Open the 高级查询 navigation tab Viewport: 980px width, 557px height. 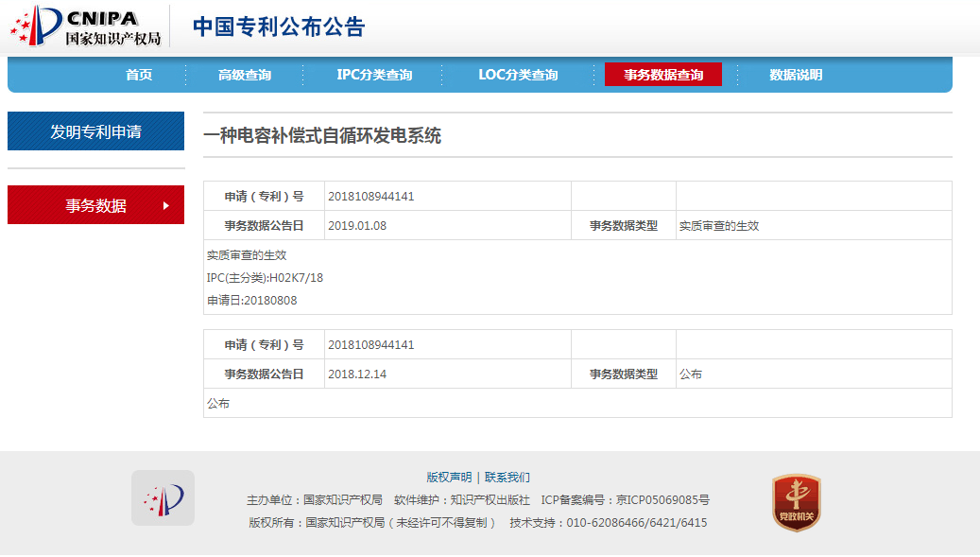(245, 75)
